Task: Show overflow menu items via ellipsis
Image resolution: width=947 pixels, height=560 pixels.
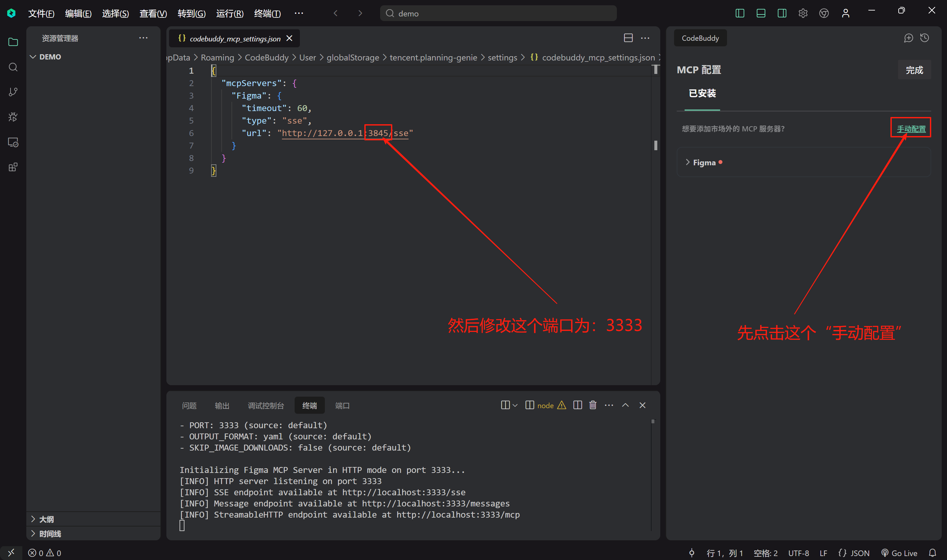Action: click(x=299, y=13)
